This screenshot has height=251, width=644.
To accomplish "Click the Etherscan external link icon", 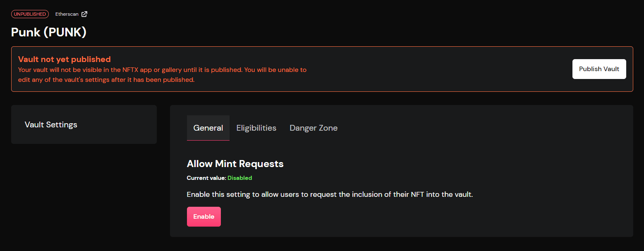I will 84,14.
